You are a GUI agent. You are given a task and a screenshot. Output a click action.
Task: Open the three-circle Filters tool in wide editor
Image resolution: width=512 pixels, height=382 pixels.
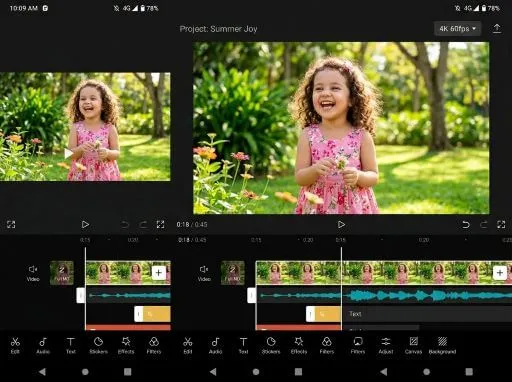327,345
